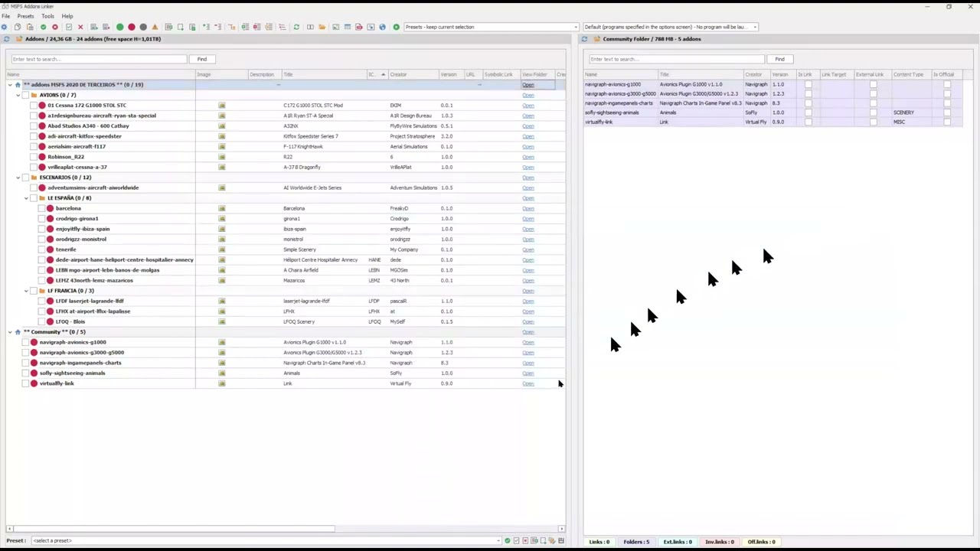This screenshot has width=980, height=551.
Task: Click the red circle status filter icon
Action: tap(132, 27)
